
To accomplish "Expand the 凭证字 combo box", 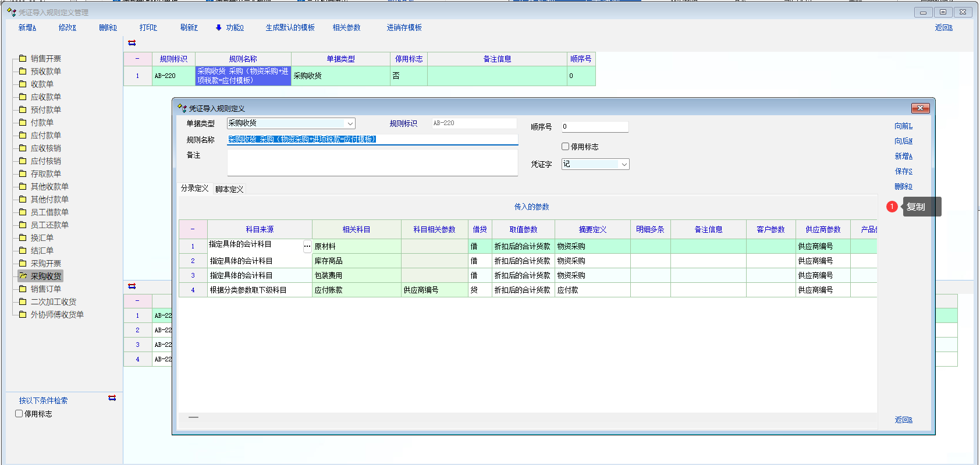I will tap(624, 165).
